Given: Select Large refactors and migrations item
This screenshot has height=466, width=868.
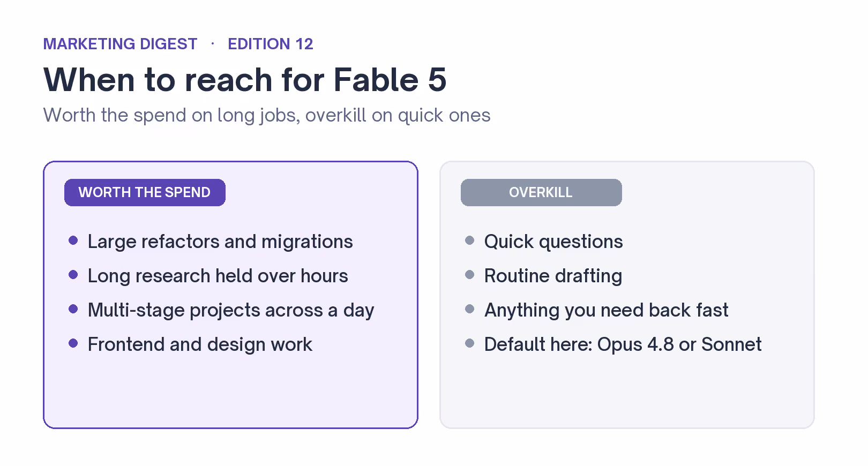Looking at the screenshot, I should (x=220, y=242).
